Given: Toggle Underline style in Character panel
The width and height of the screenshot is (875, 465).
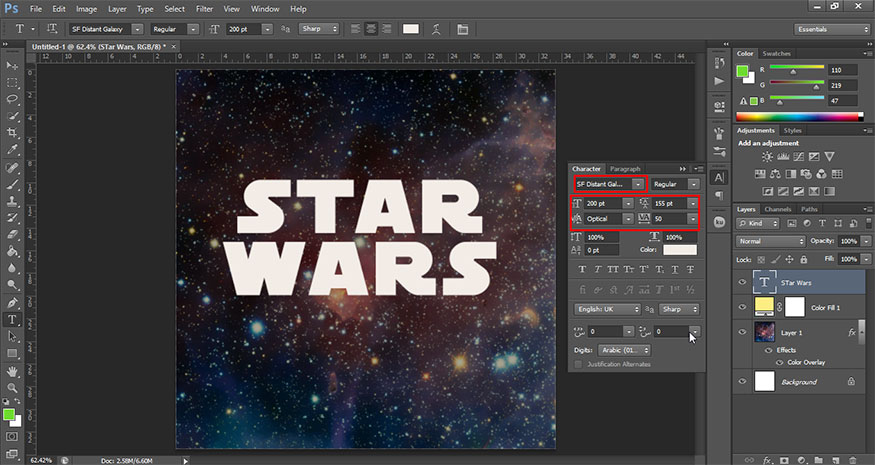Looking at the screenshot, I should point(675,269).
